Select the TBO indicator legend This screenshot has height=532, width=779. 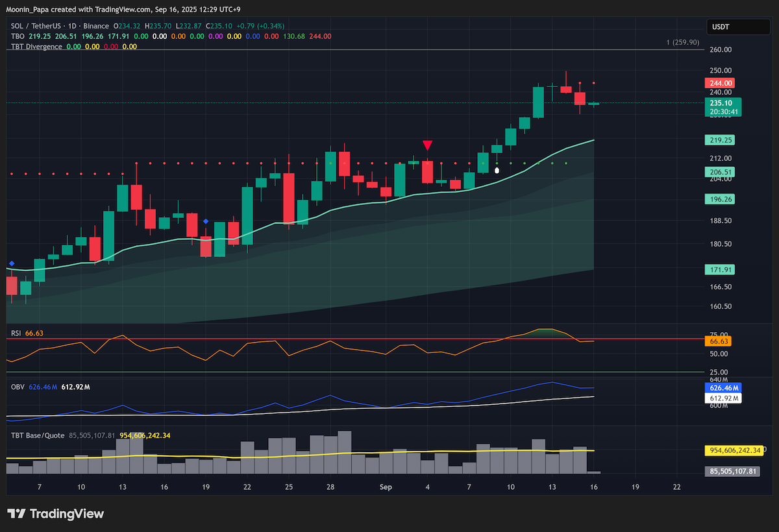18,36
